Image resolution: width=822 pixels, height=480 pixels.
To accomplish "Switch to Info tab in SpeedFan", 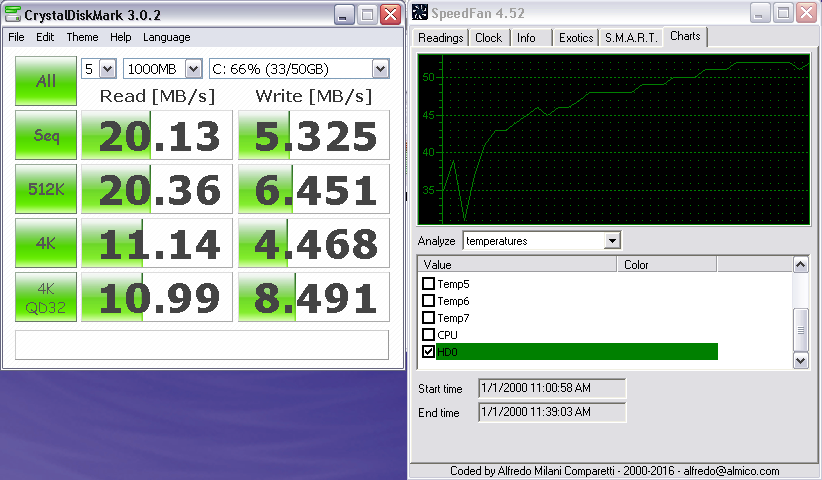I will (526, 38).
